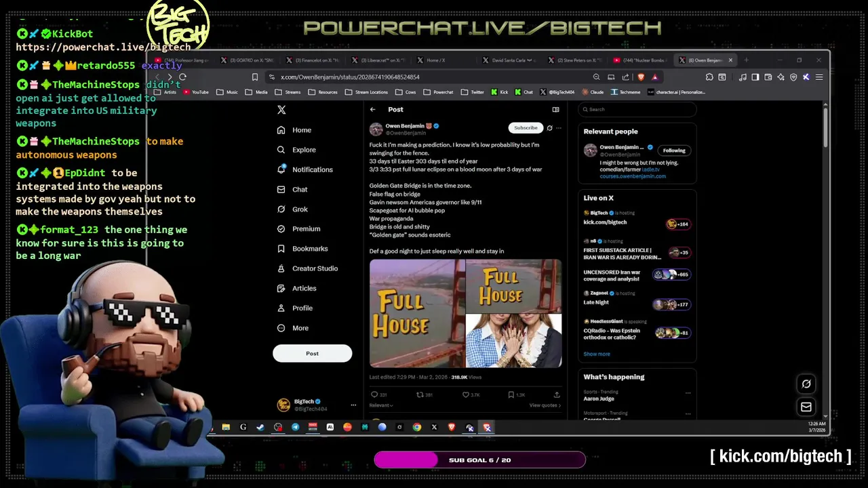The image size is (868, 488).
Task: Expand the Relevant replies sort dropdown
Action: 381,405
